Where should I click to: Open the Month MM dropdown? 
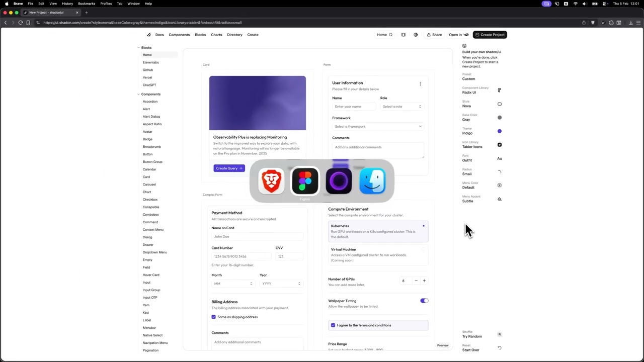[x=233, y=284]
